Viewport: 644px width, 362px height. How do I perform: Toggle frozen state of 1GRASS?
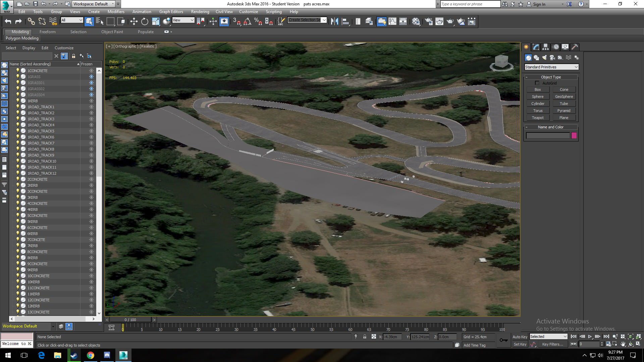coord(91,77)
